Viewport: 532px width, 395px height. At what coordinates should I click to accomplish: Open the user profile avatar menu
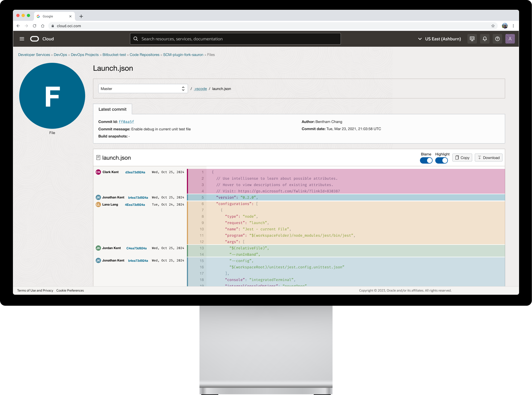510,39
